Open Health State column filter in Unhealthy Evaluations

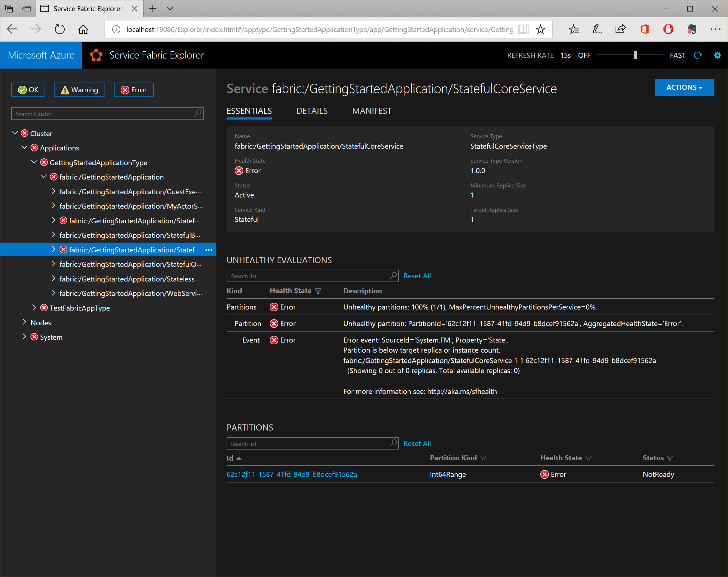tap(318, 291)
